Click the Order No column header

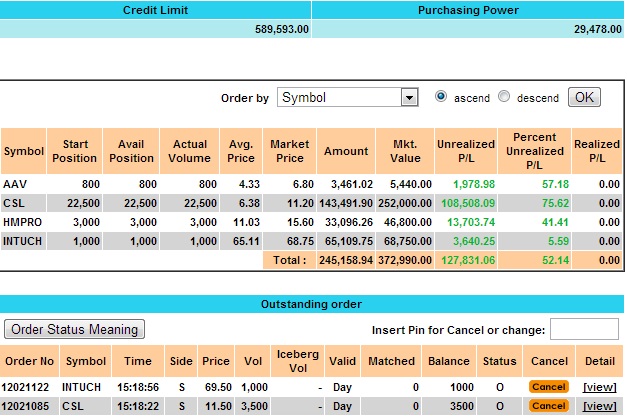[x=28, y=360]
